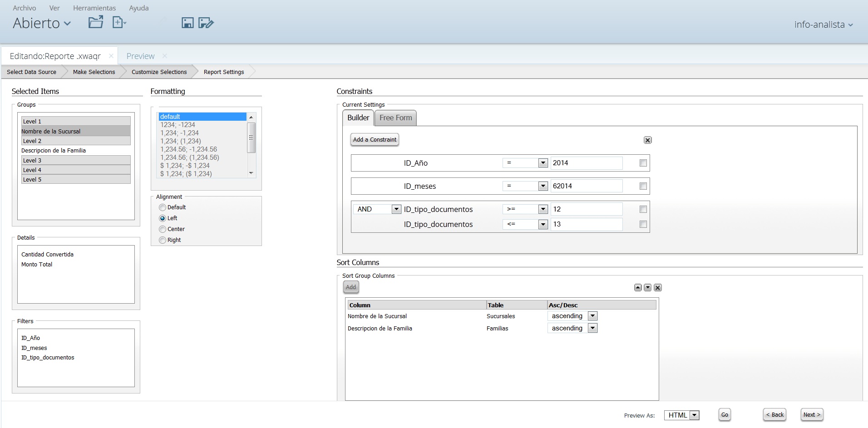Open the Archivo menu

[x=25, y=8]
